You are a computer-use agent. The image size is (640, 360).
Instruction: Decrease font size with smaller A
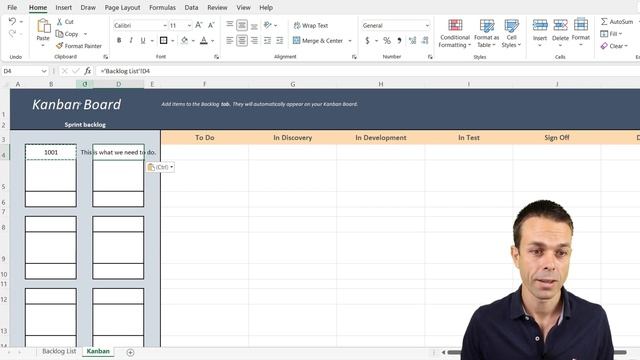click(211, 25)
